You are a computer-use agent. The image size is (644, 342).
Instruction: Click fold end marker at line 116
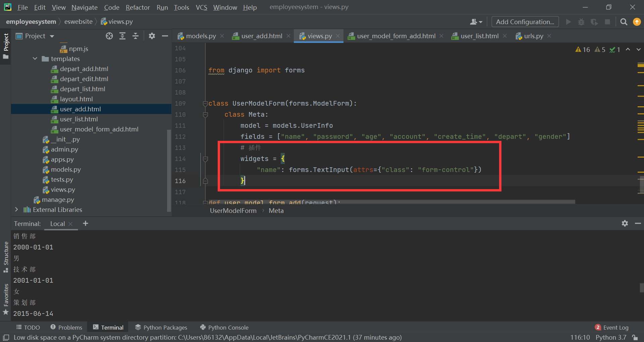205,181
